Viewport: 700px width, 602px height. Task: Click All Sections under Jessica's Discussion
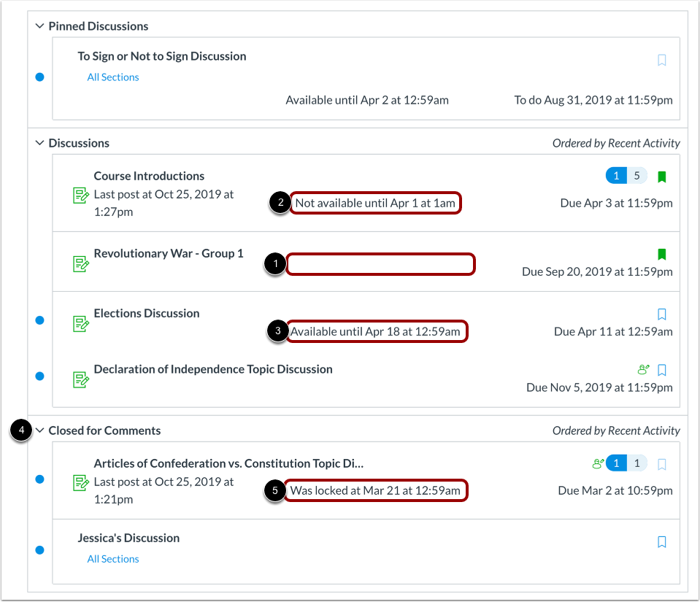[x=113, y=559]
